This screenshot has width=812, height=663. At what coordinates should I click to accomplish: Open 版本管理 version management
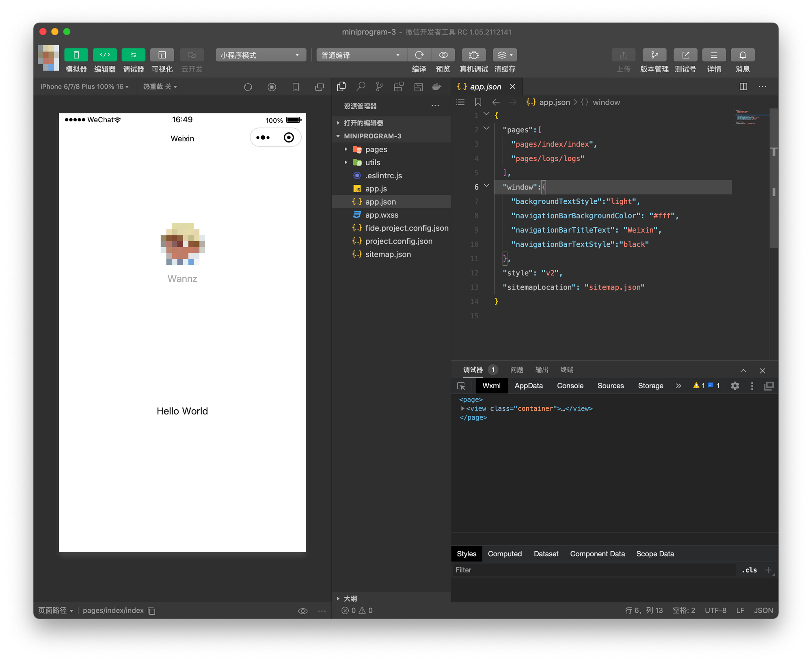pos(654,55)
